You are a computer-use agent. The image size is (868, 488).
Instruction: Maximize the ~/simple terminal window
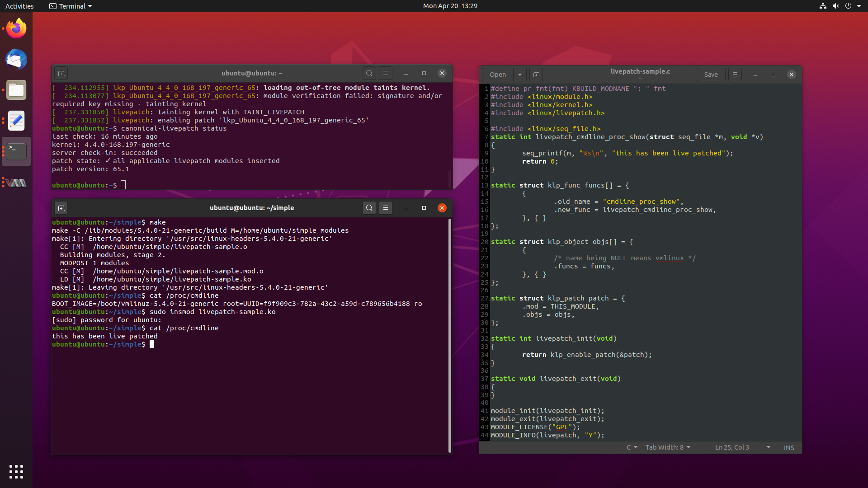(x=424, y=208)
